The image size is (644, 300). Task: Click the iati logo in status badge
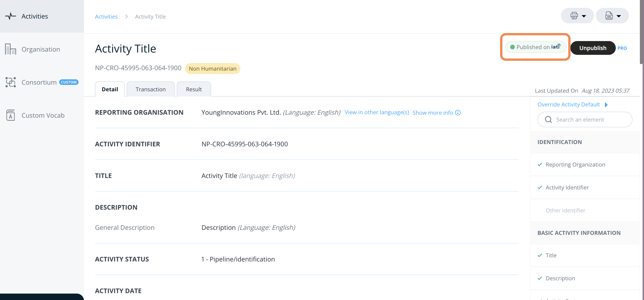click(556, 47)
